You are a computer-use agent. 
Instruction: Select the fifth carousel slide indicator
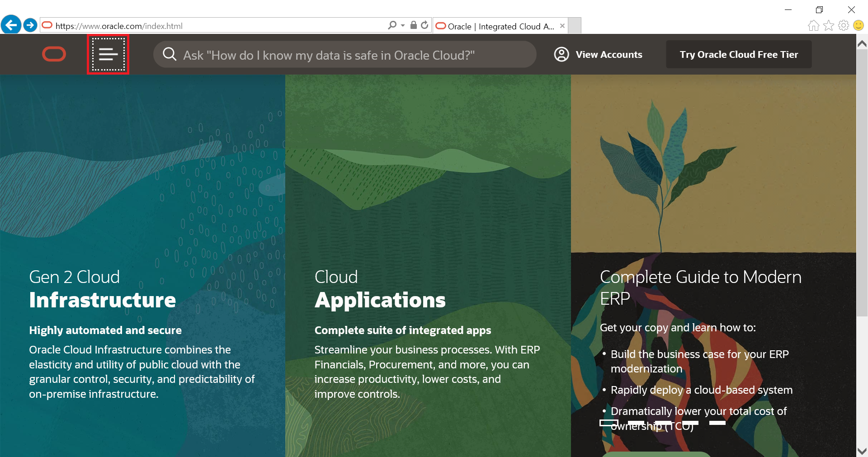(x=717, y=423)
